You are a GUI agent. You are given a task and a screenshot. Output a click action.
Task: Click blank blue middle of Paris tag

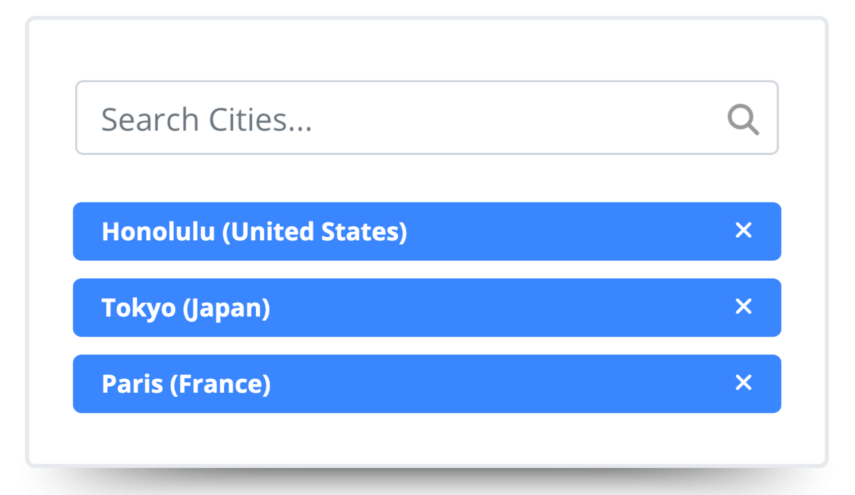click(x=500, y=384)
